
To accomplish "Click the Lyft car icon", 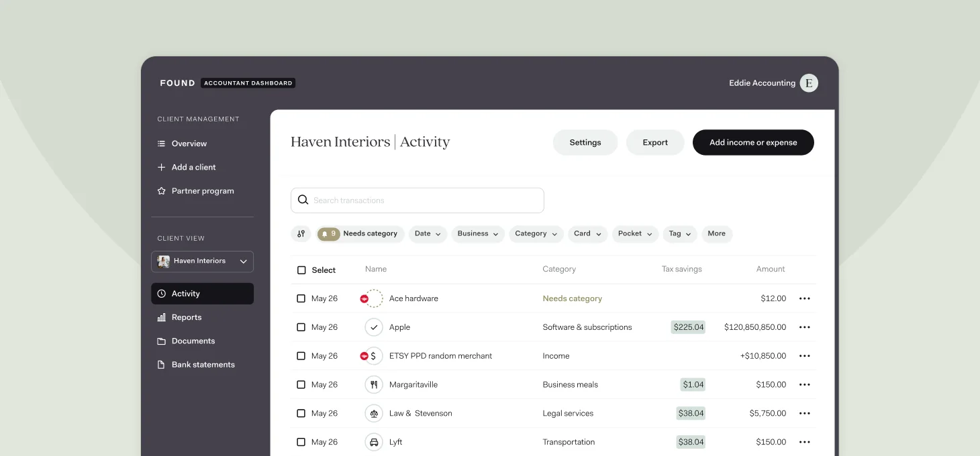I will point(374,443).
